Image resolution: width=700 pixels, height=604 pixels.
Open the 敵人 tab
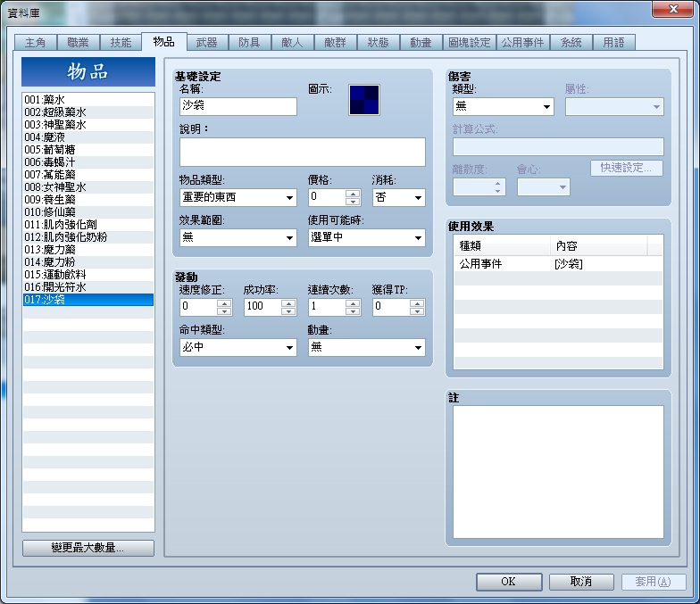293,43
